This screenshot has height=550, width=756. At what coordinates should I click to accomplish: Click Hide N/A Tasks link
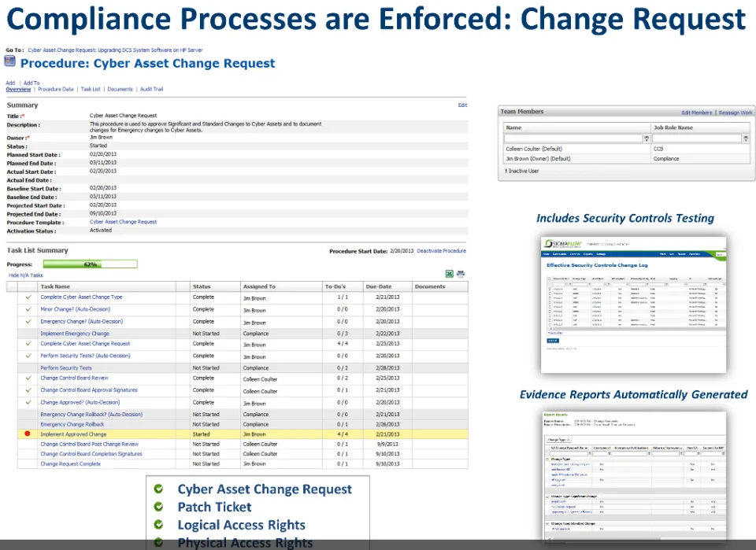tap(25, 275)
